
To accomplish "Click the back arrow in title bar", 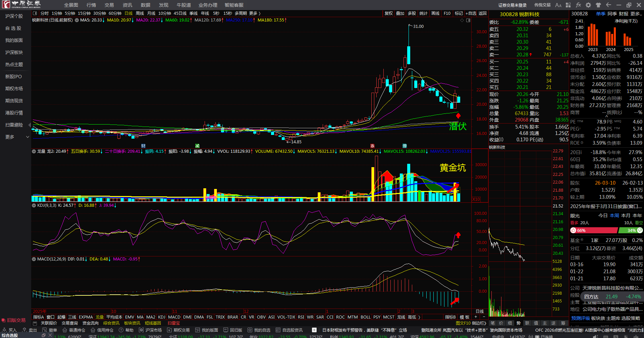I will pyautogui.click(x=608, y=5).
